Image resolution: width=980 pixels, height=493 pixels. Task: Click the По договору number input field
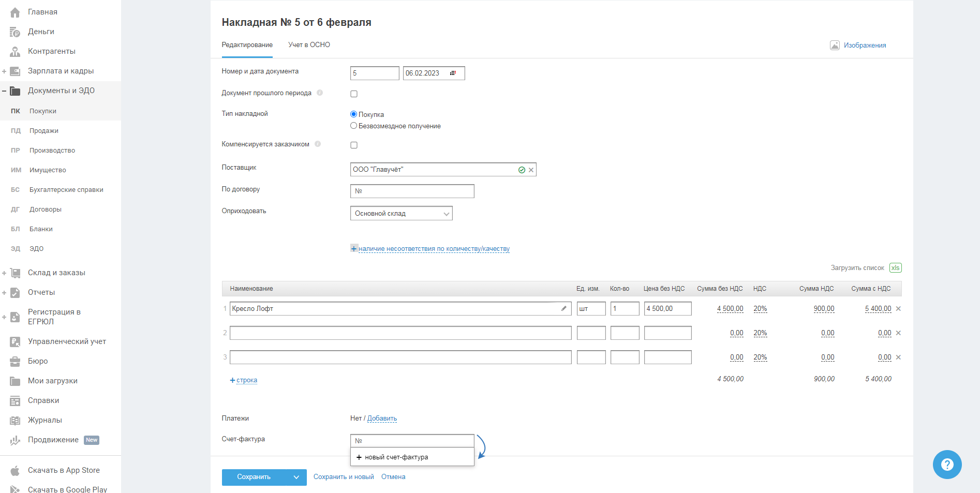412,191
